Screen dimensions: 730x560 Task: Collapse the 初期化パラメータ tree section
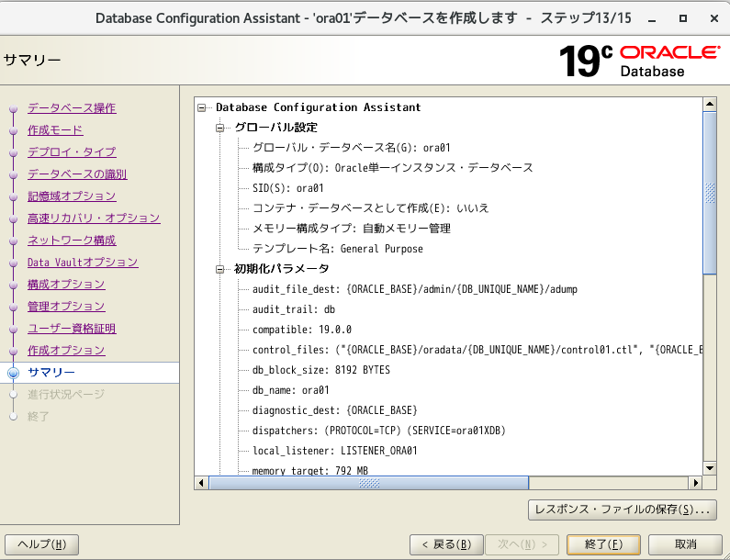pos(219,270)
